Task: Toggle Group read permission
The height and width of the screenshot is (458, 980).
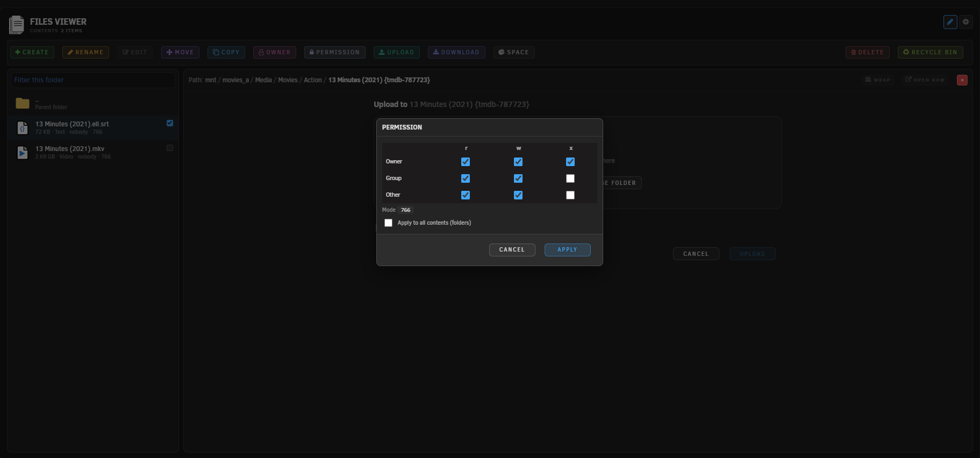Action: (x=466, y=178)
